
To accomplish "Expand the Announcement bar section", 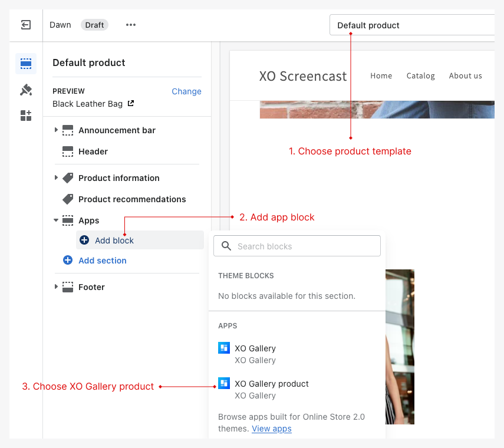I will 57,130.
